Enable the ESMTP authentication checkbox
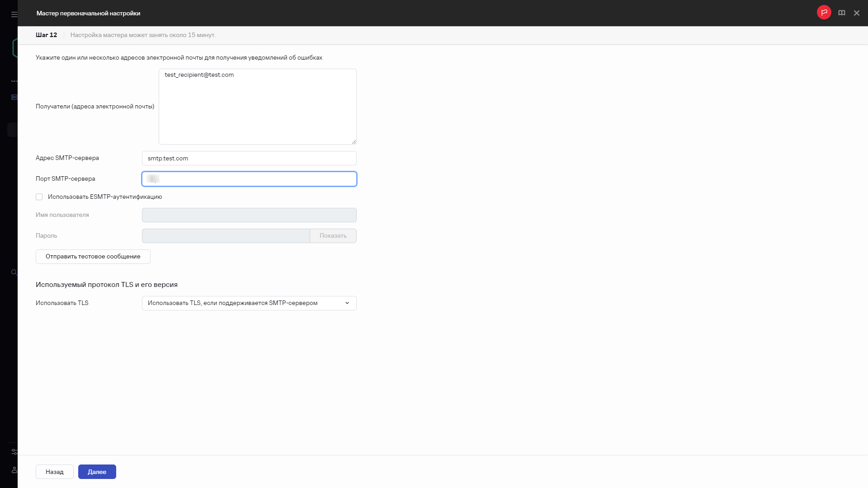This screenshot has height=488, width=868. [x=39, y=197]
